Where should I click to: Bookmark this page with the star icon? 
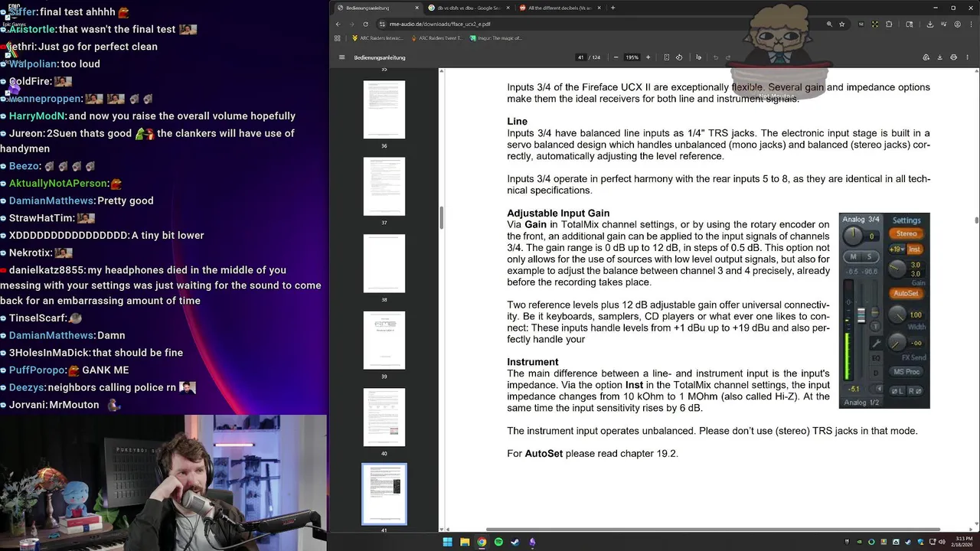(x=841, y=24)
